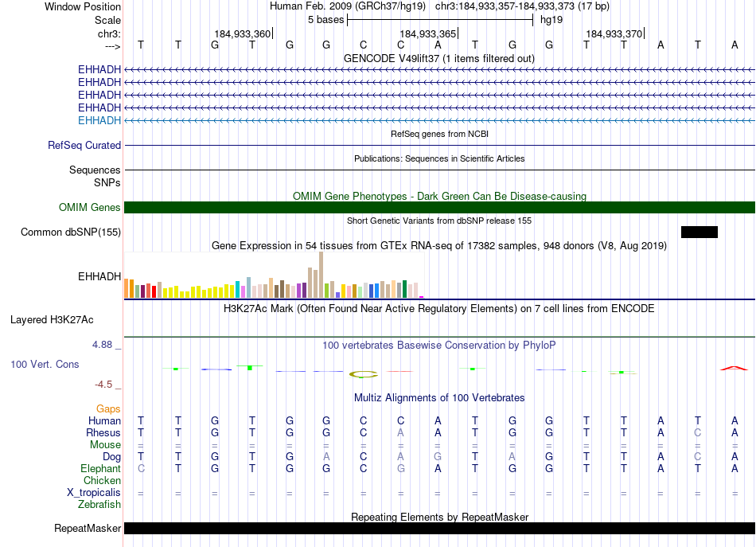This screenshot has width=756, height=547.
Task: Click the dark green OMIM Genes bar
Action: 439,208
